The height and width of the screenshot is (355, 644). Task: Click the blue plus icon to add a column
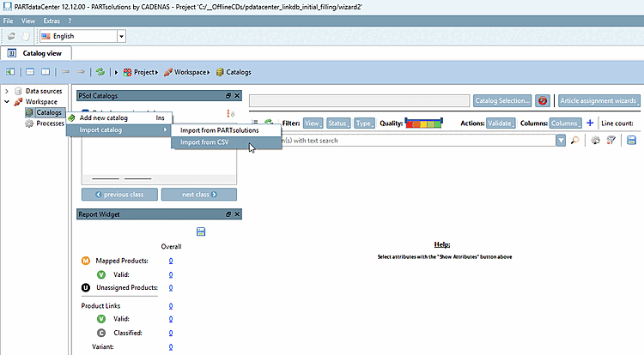pos(590,123)
